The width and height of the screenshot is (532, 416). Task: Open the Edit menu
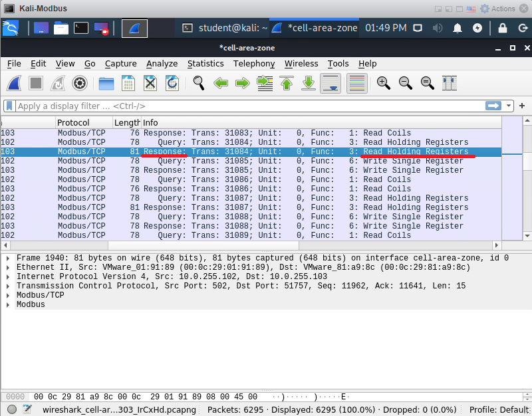pos(38,64)
